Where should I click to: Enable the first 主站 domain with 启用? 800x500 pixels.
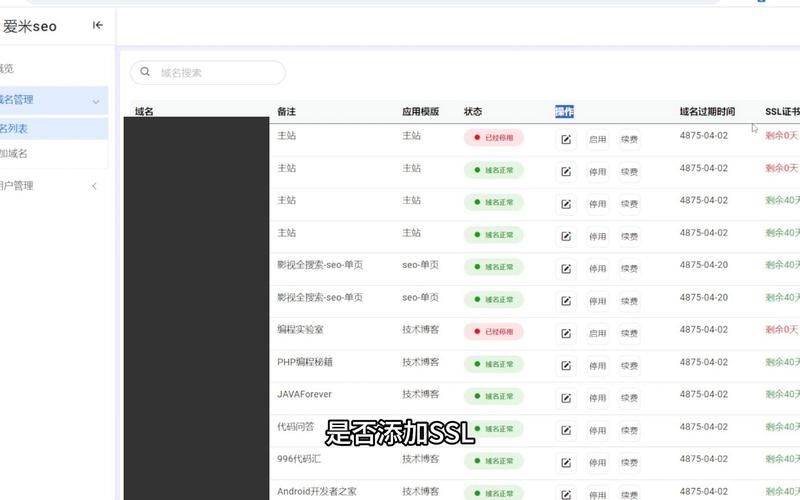click(597, 139)
